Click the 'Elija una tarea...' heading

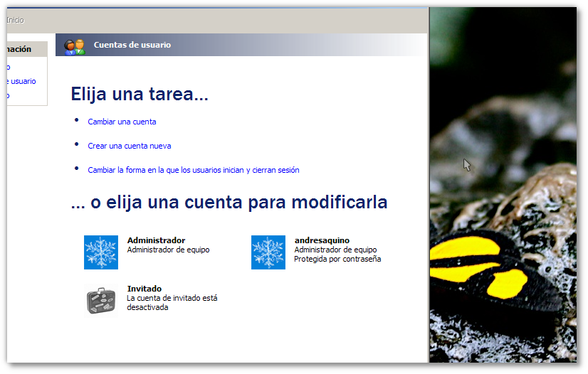click(140, 94)
